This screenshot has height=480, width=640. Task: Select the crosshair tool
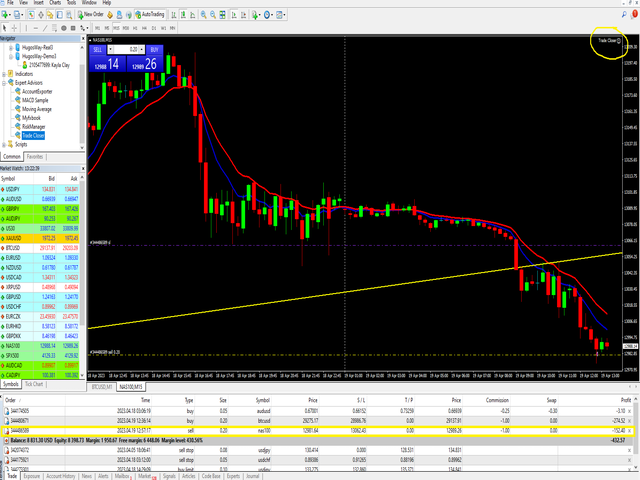(14, 28)
